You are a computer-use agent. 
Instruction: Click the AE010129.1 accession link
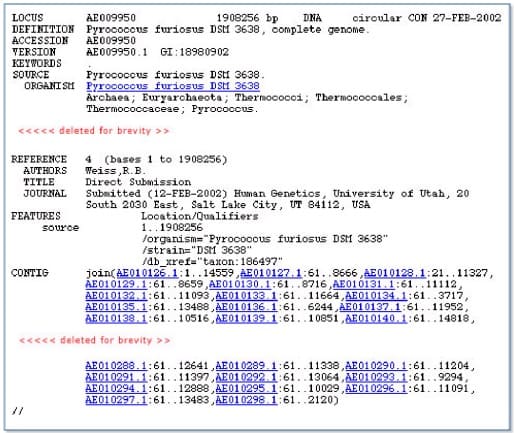[116, 284]
